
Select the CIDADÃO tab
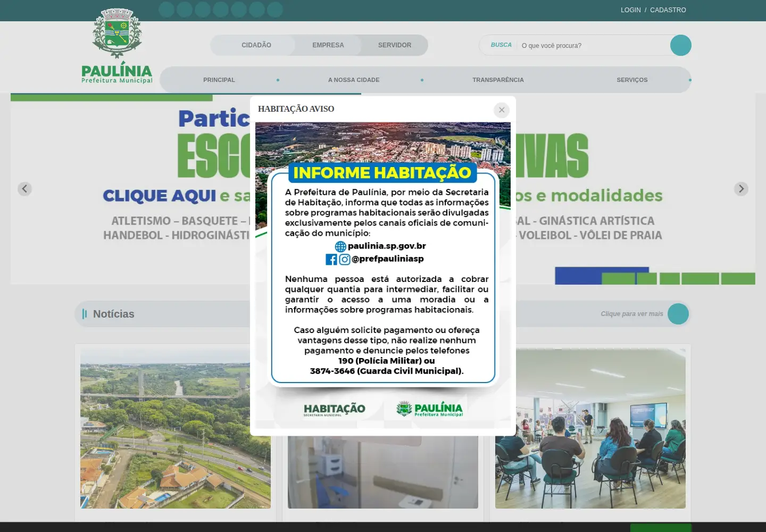256,45
